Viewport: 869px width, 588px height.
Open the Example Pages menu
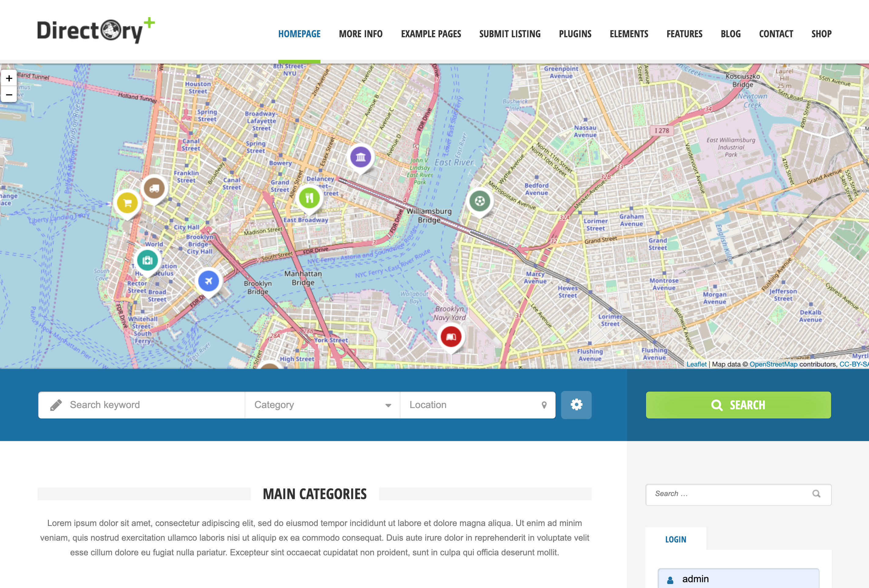tap(431, 34)
